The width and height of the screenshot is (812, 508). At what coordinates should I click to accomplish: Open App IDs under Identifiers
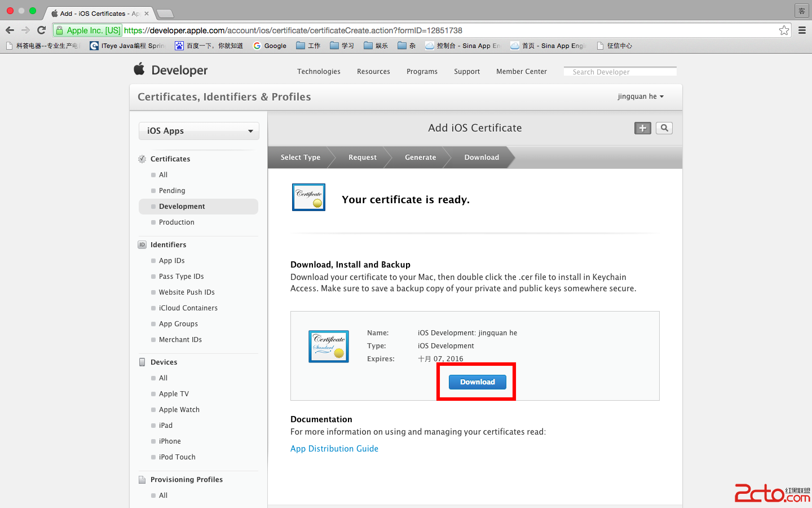pyautogui.click(x=171, y=261)
